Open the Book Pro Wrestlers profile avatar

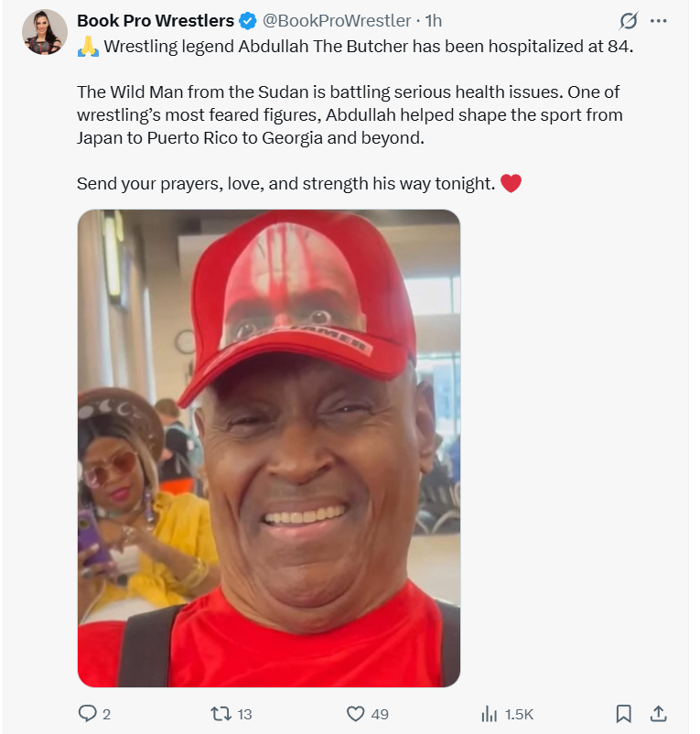click(45, 32)
